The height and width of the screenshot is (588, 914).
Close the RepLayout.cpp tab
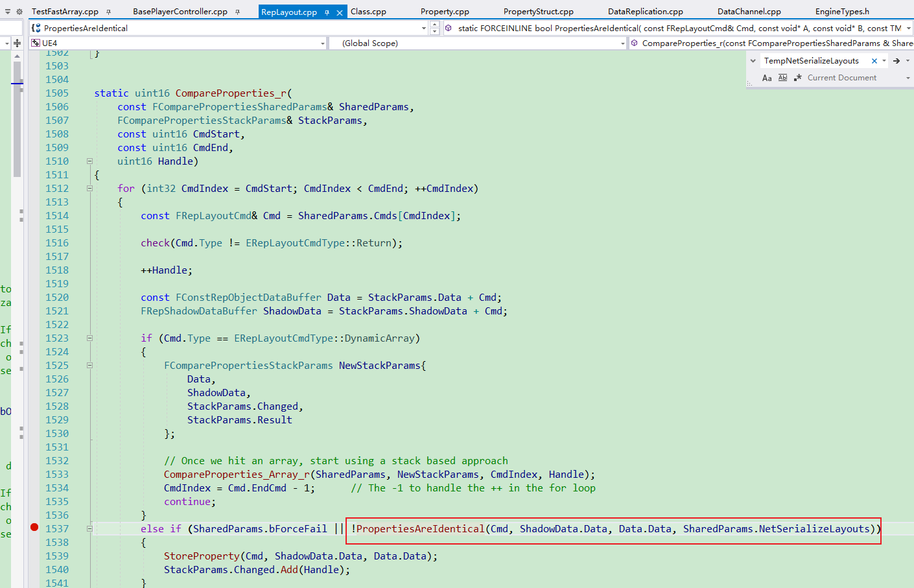pos(340,12)
